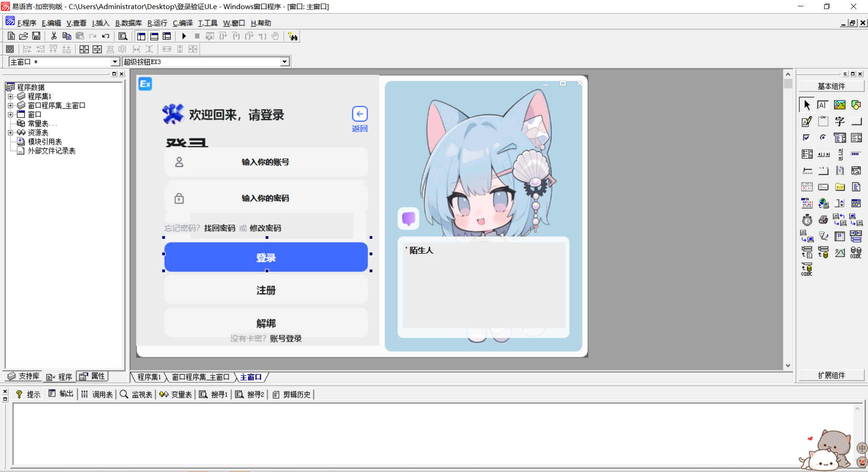Open the 超级按钮EX3 component dropdown
868x472 pixels.
point(283,62)
